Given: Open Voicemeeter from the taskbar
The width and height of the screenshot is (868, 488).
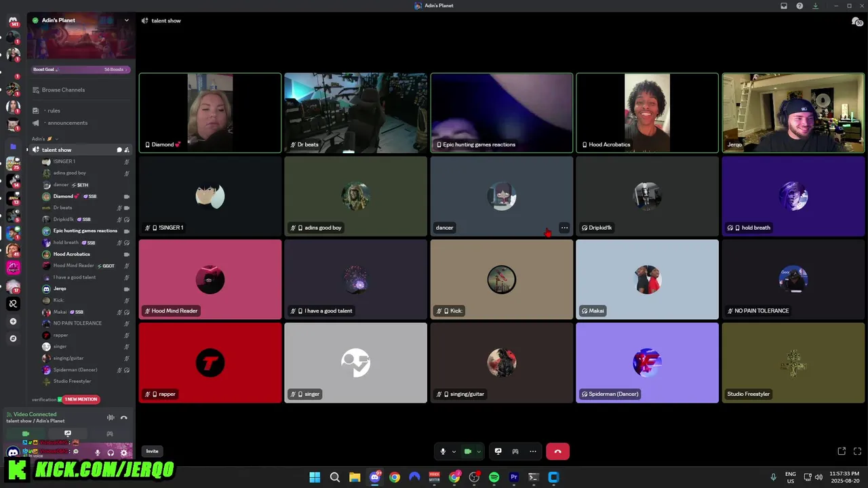Looking at the screenshot, I should pyautogui.click(x=434, y=477).
